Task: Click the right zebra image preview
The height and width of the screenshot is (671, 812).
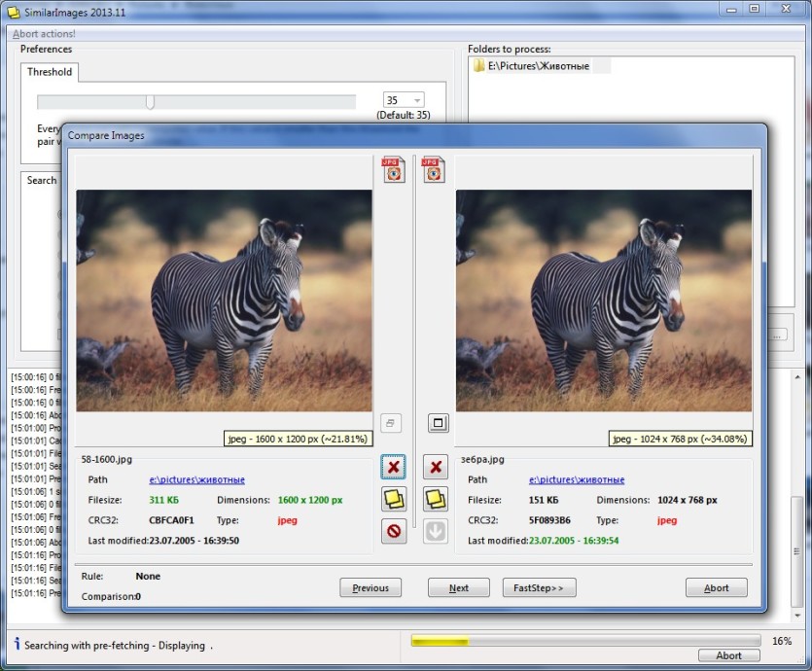Action: tap(604, 300)
